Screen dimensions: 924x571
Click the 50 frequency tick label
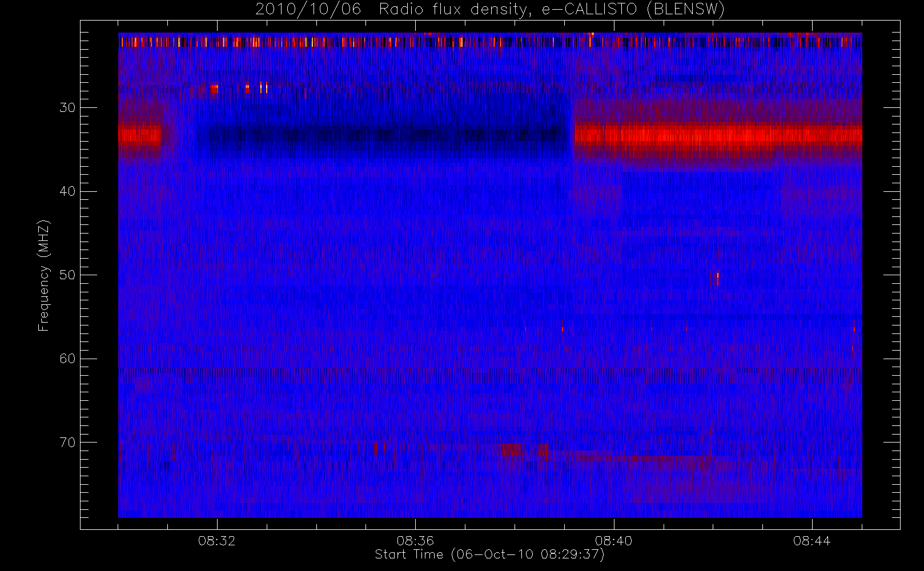click(67, 275)
